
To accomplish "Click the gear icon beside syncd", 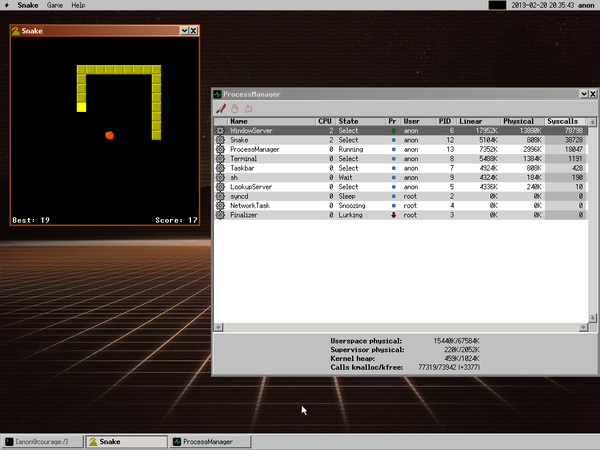I will (220, 196).
